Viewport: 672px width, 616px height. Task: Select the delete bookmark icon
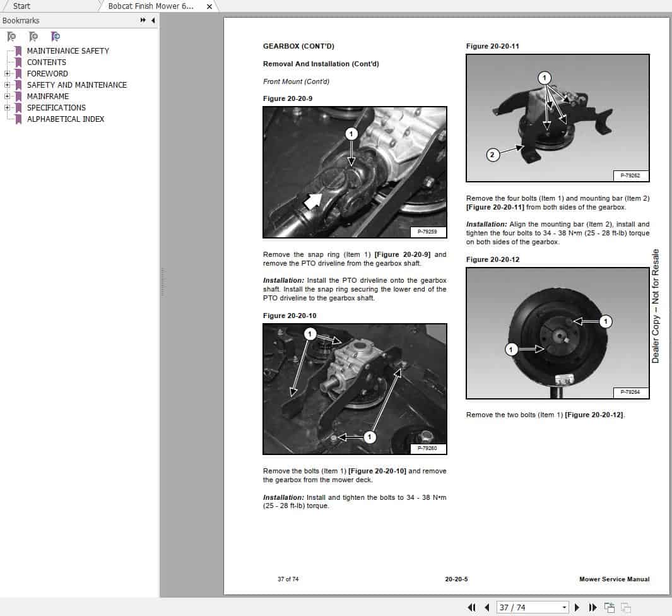(x=11, y=37)
